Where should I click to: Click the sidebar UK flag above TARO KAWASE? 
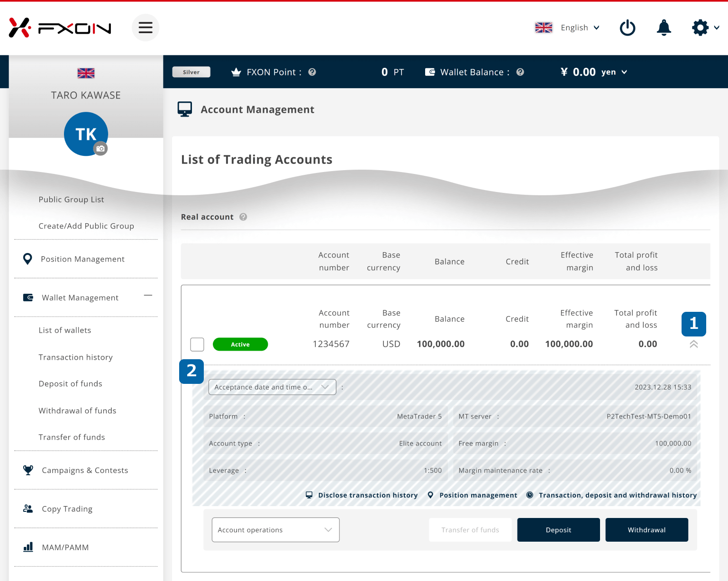pos(86,73)
